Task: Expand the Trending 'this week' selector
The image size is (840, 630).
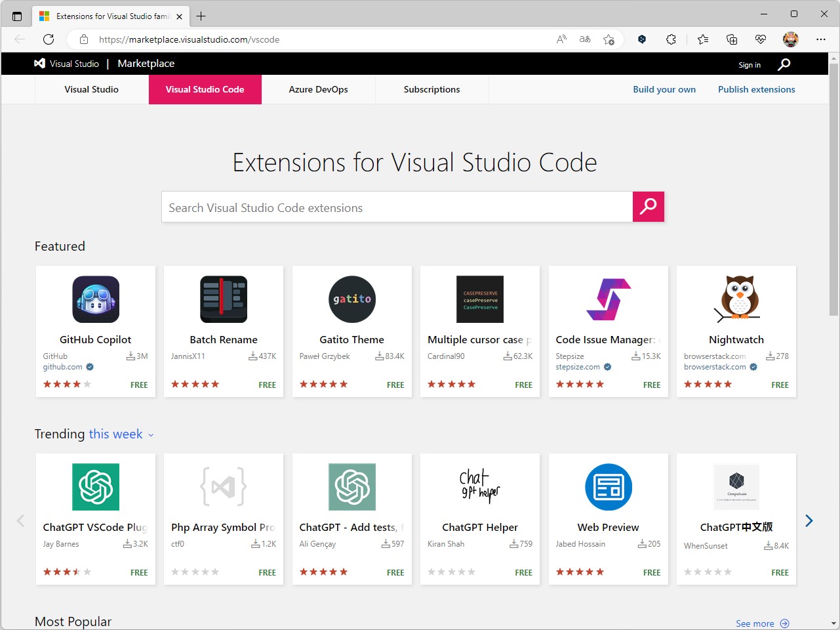Action: click(x=116, y=434)
